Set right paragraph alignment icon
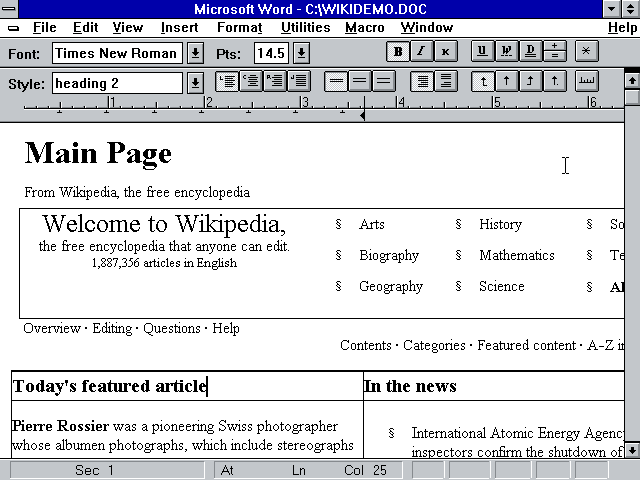 (275, 81)
